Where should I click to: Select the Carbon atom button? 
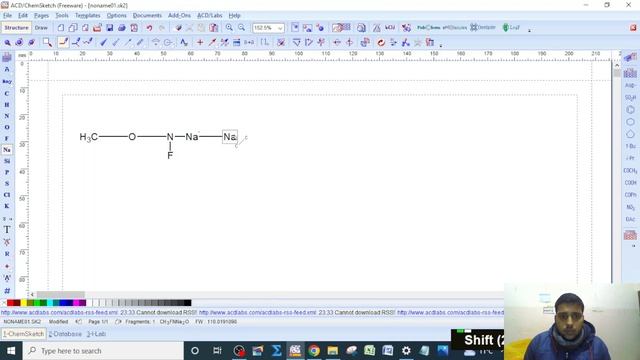click(7, 93)
